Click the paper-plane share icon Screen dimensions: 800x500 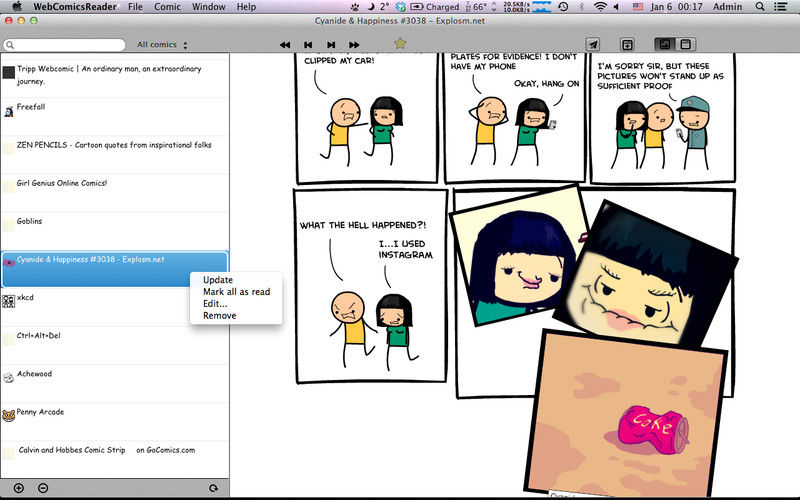(592, 44)
